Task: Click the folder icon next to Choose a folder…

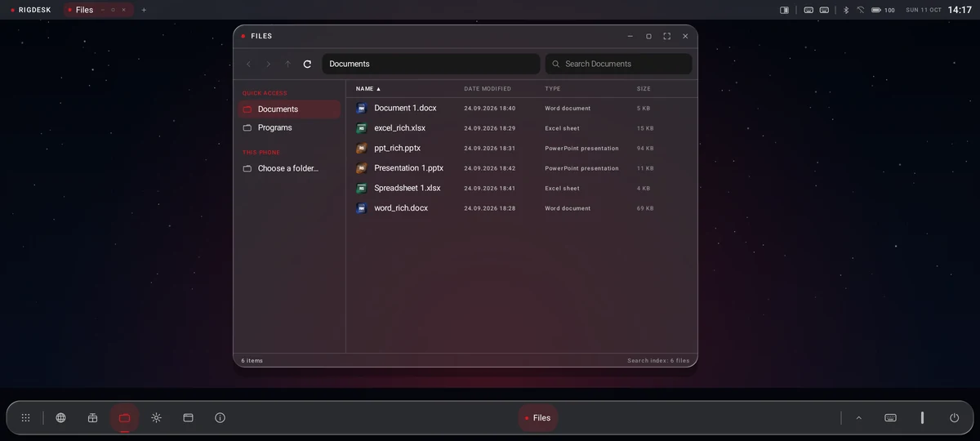Action: [247, 168]
